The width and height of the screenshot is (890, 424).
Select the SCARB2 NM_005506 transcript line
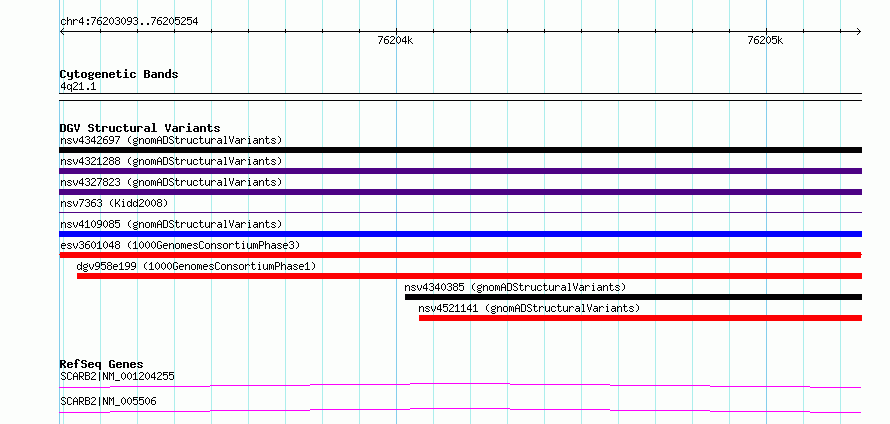point(460,410)
